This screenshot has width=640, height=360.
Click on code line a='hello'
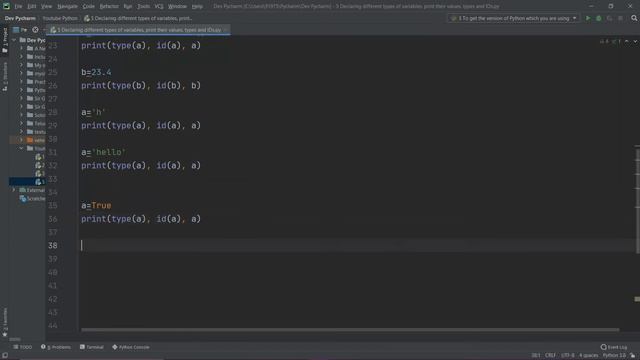pos(104,152)
